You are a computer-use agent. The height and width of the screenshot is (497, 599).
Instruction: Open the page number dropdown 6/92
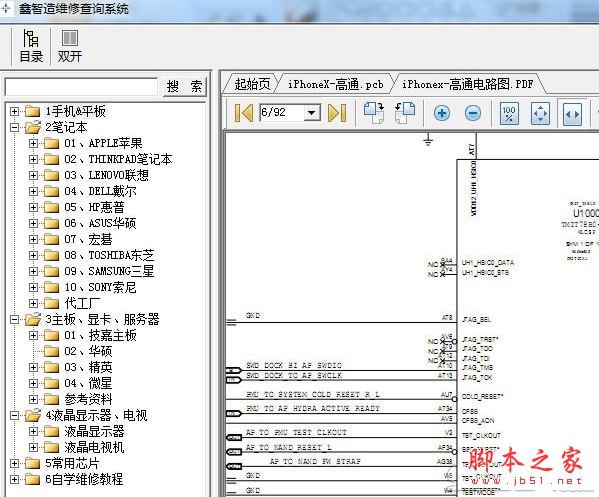click(x=312, y=113)
